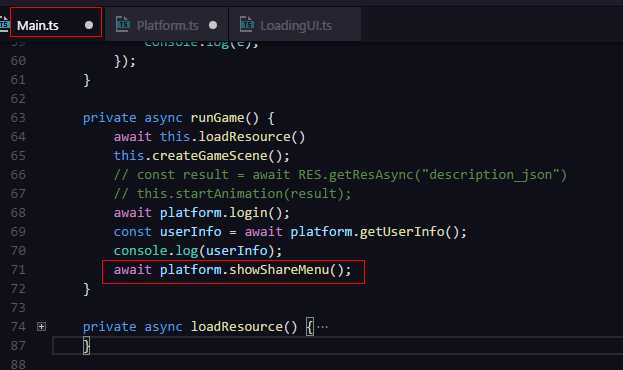Click console.log(userInfo) on line 70

click(197, 251)
